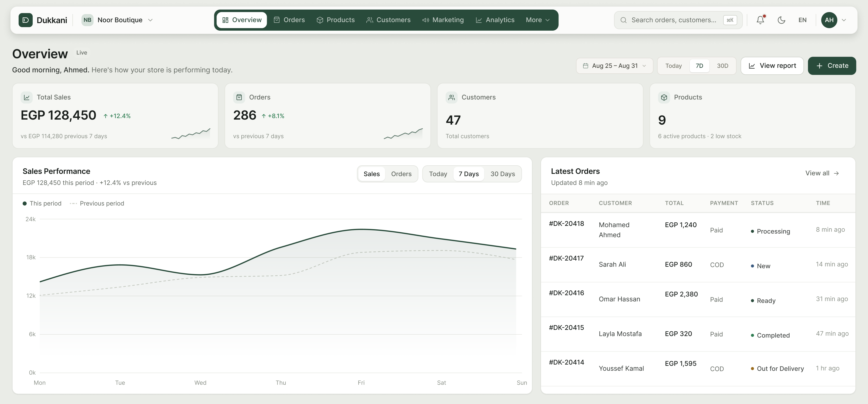Set chart range to 30 Days
This screenshot has height=404, width=868.
tap(502, 174)
